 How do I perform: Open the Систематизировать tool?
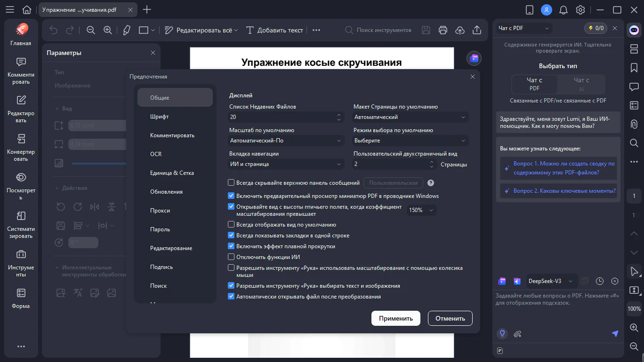point(21,225)
